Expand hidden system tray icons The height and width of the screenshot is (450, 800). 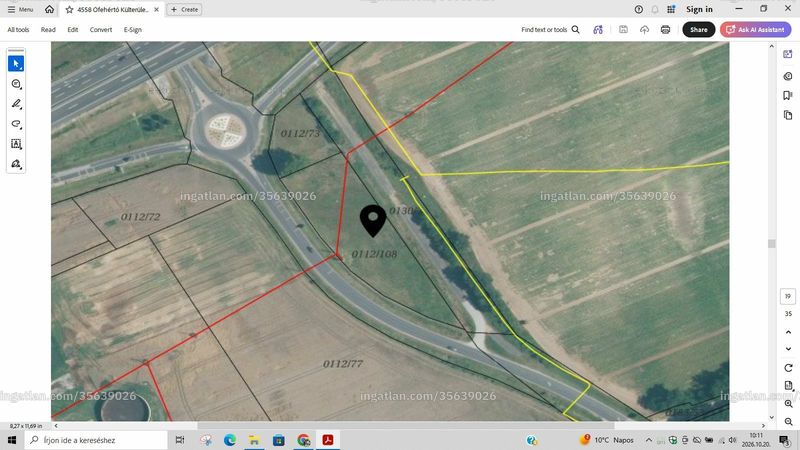pos(649,440)
